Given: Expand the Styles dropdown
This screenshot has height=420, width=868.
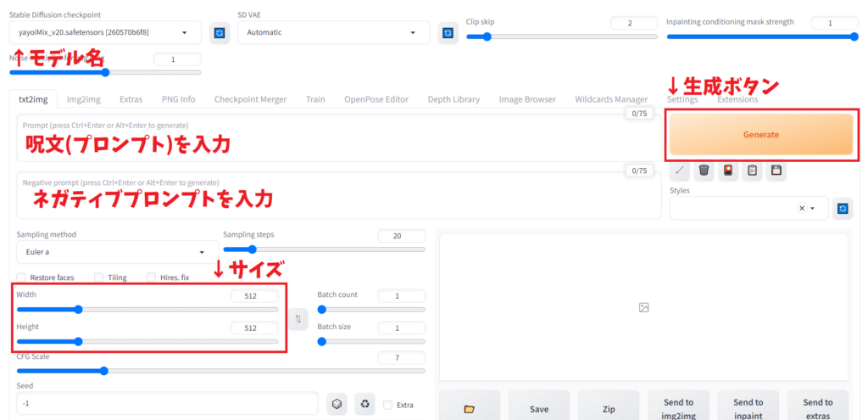Looking at the screenshot, I should click(812, 209).
